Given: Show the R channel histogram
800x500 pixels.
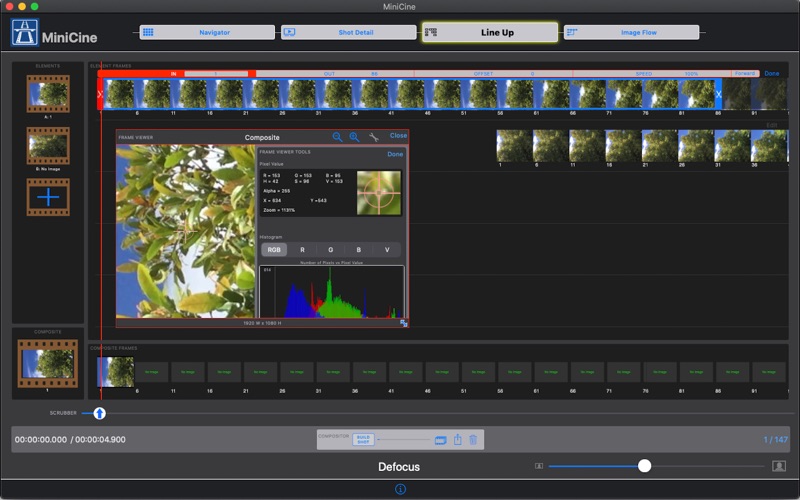Looking at the screenshot, I should pyautogui.click(x=302, y=249).
